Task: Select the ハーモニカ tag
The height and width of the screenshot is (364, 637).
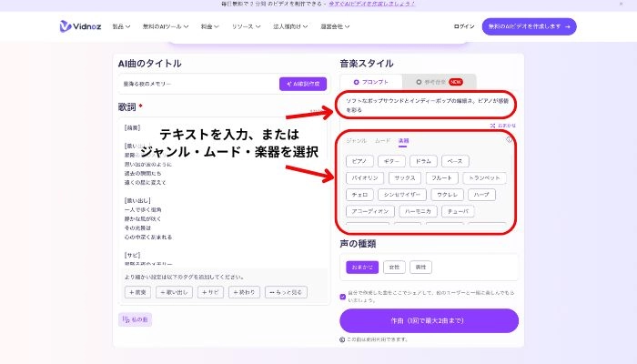Action: point(418,211)
